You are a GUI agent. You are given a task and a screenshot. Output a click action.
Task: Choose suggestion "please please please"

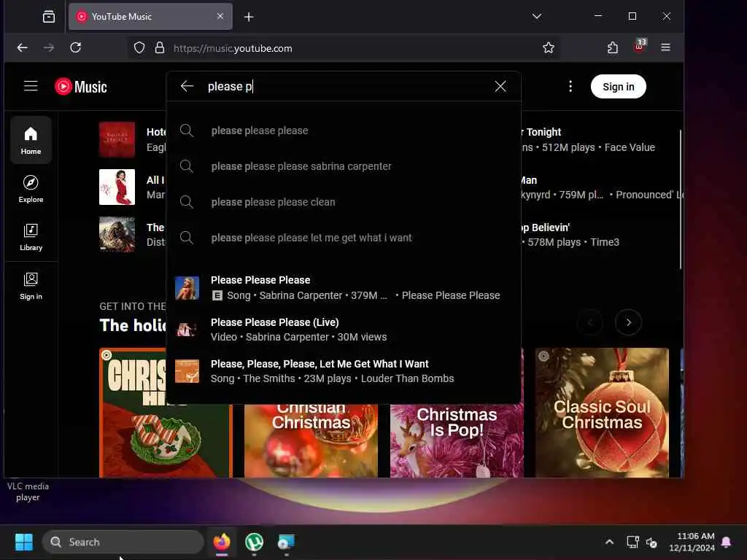tap(343, 131)
